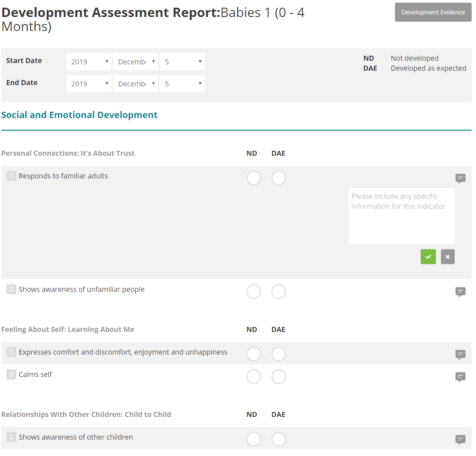The image size is (476, 456).
Task: Open the End Date month dropdown
Action: tap(135, 83)
